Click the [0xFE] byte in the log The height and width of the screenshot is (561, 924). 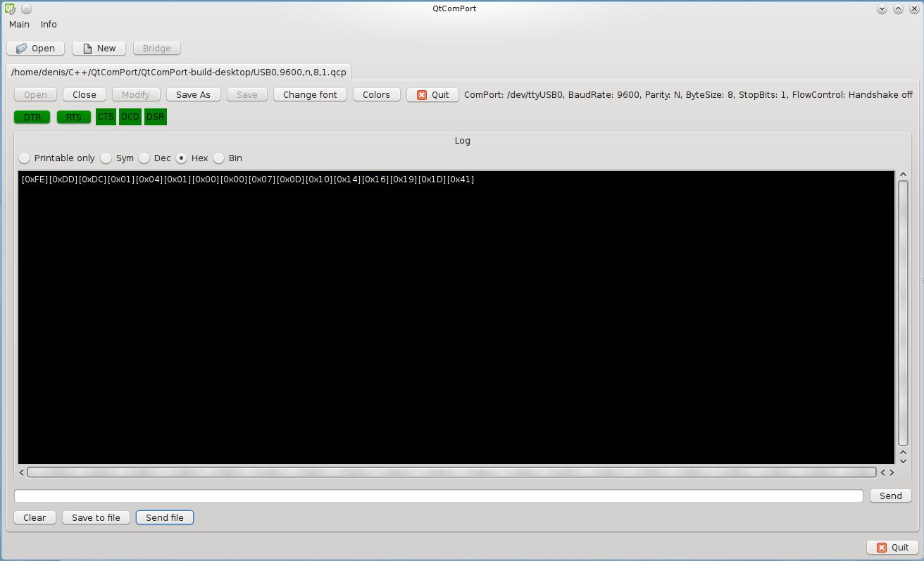(x=35, y=179)
